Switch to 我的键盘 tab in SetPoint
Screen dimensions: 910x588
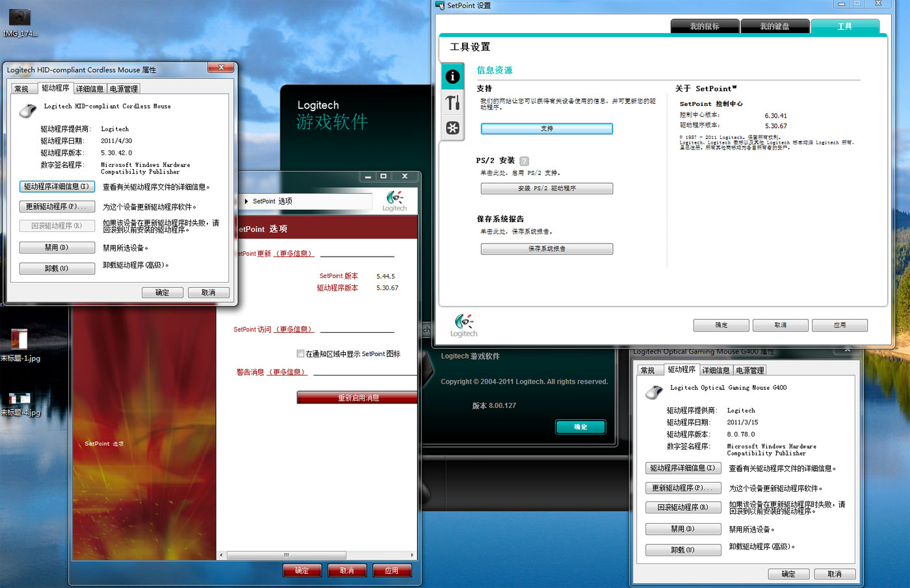[775, 26]
